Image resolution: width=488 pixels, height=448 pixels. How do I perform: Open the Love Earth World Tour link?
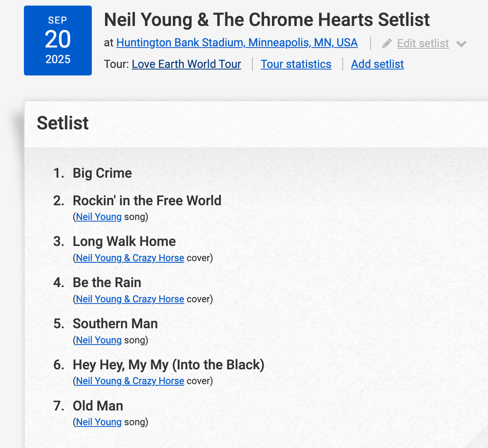pyautogui.click(x=186, y=64)
